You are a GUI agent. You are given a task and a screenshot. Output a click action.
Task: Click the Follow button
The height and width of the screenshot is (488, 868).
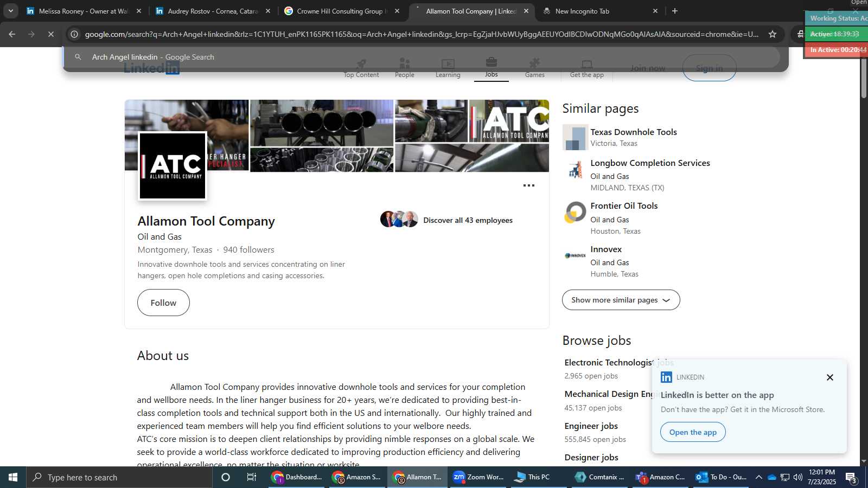click(x=163, y=303)
